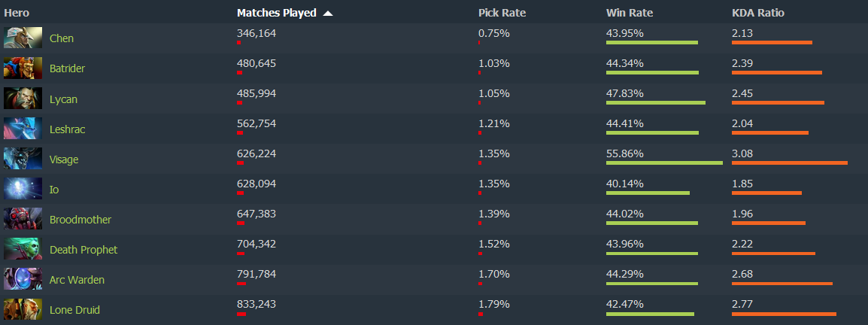Click Visage's green win rate bar
Screen dimensions: 868x325
(663, 163)
